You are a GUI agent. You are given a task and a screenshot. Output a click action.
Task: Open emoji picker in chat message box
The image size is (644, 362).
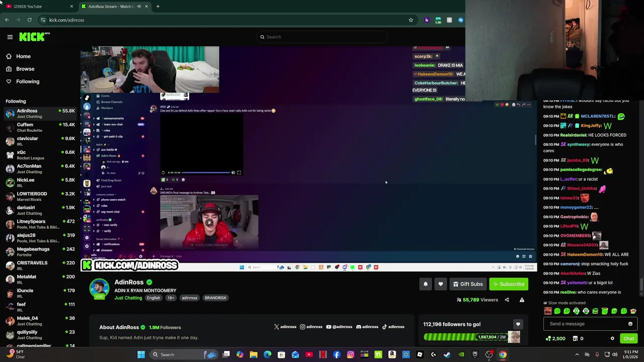630,324
